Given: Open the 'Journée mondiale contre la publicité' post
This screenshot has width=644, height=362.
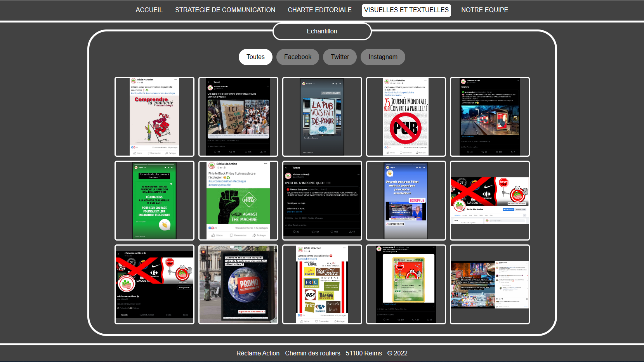Looking at the screenshot, I should click(406, 117).
